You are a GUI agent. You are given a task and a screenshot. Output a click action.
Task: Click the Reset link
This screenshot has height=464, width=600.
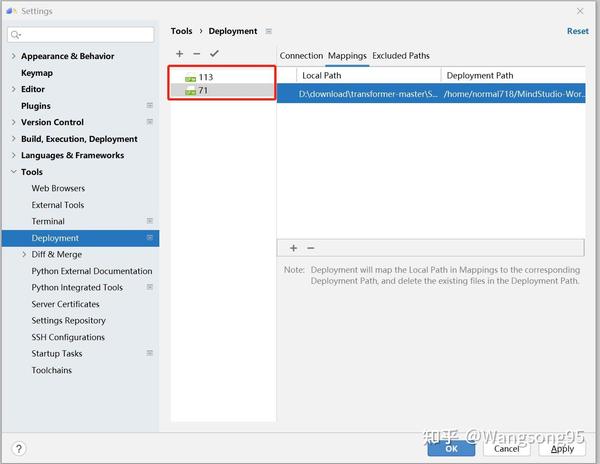(x=577, y=31)
